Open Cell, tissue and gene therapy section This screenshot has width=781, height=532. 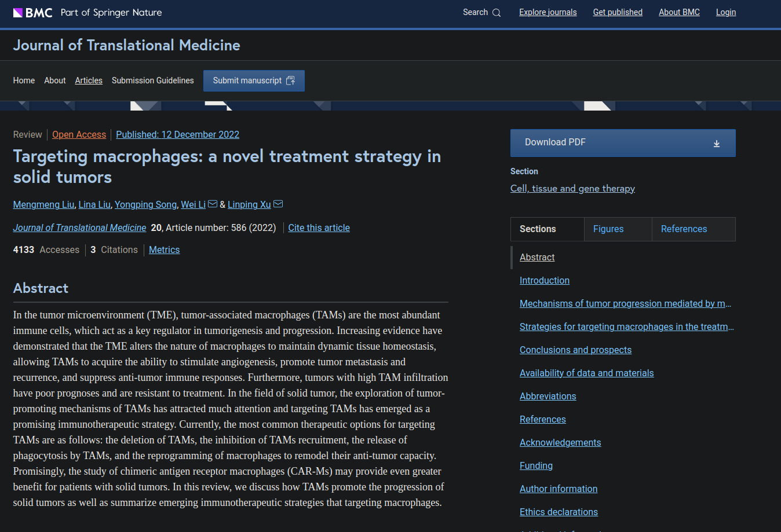(572, 188)
